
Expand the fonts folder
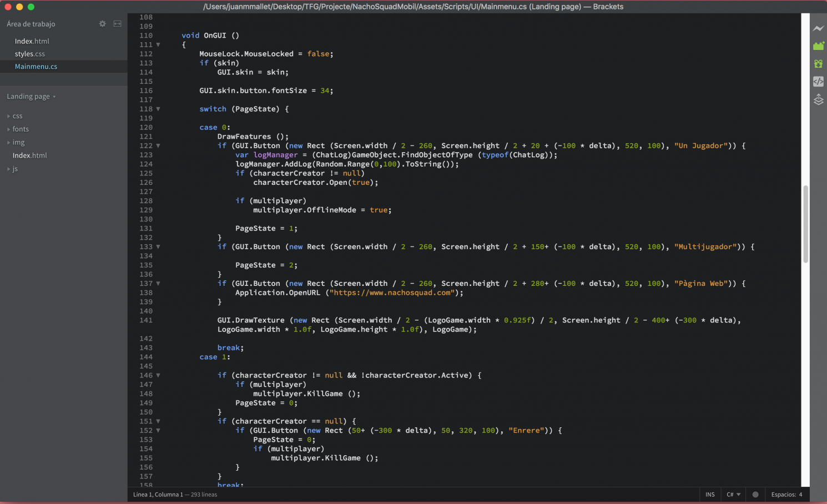pyautogui.click(x=21, y=129)
